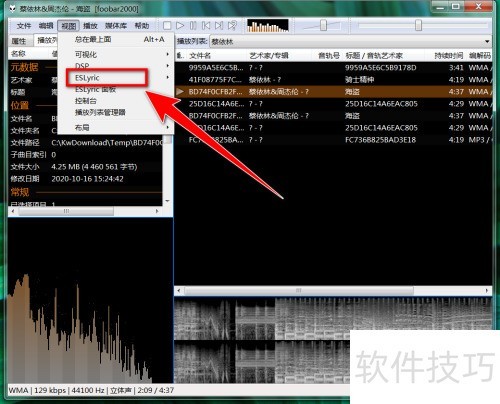Open the 播放 menu
This screenshot has width=500, height=404.
pyautogui.click(x=90, y=26)
